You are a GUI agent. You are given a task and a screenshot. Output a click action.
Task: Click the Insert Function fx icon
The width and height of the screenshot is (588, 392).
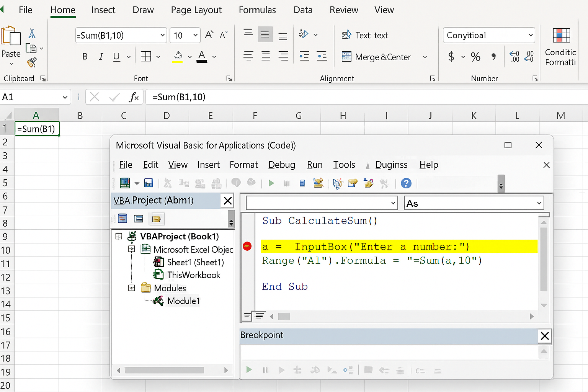[134, 97]
